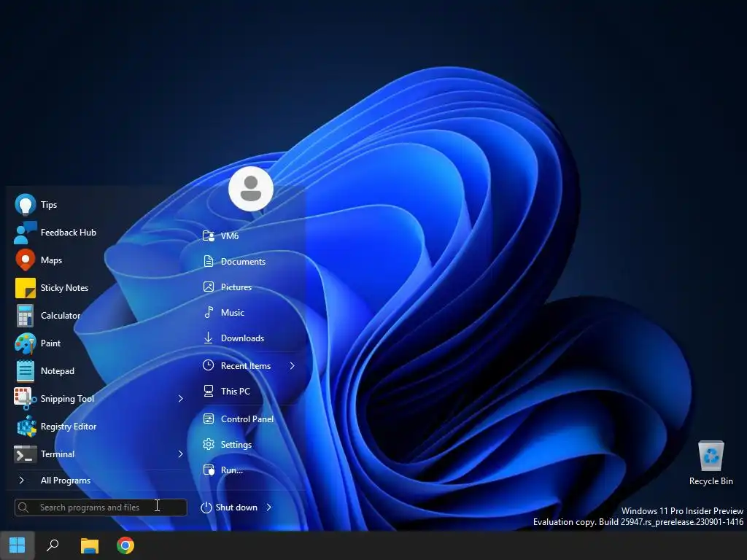This screenshot has height=560, width=747.
Task: Select the Paint entry label
Action: 50,343
